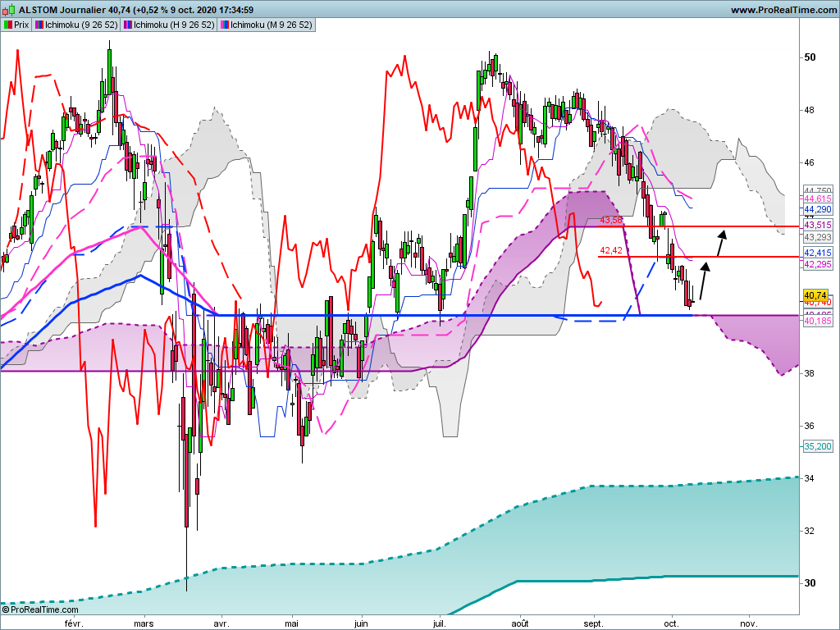Screen dimensions: 840x630
Task: Select the magenta 42,295 price label
Action: (x=818, y=264)
